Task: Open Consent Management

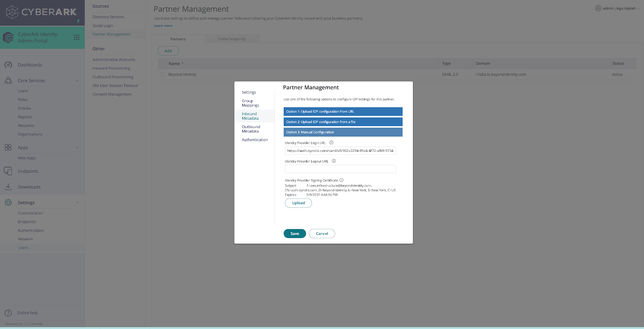Action: (112, 94)
